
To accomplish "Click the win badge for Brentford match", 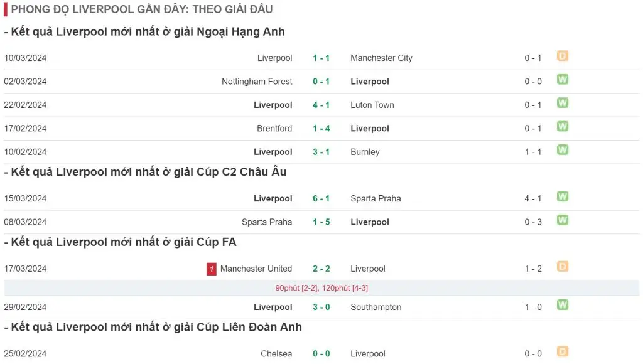I will point(562,126).
